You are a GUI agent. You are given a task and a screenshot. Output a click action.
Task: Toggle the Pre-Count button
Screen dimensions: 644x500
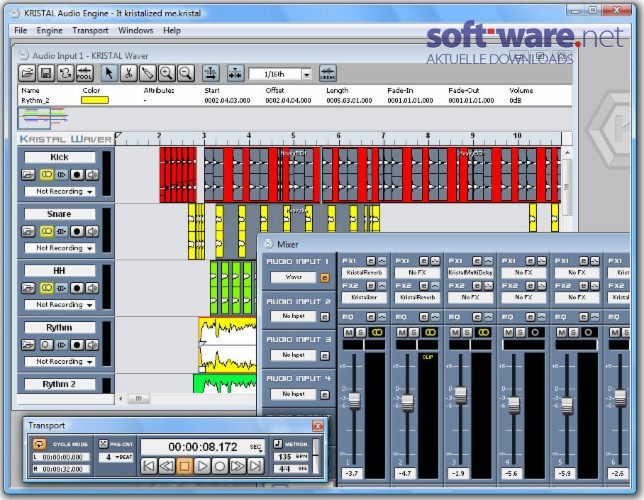click(x=104, y=444)
